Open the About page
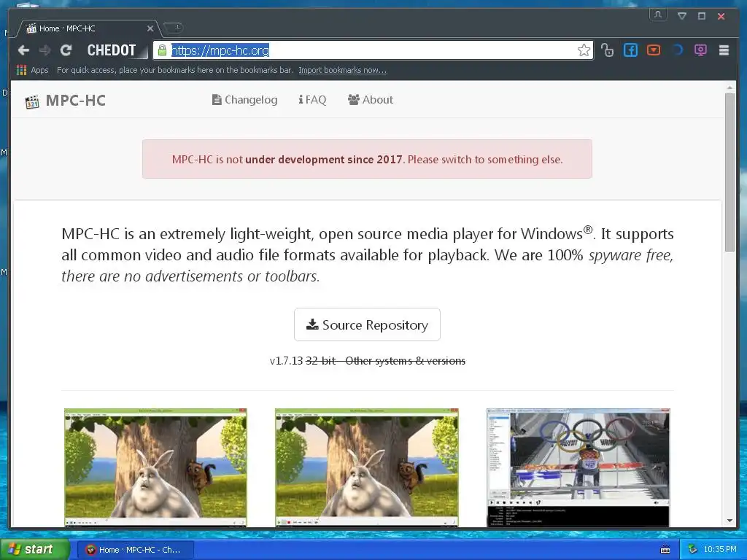The width and height of the screenshot is (747, 560). click(x=370, y=99)
